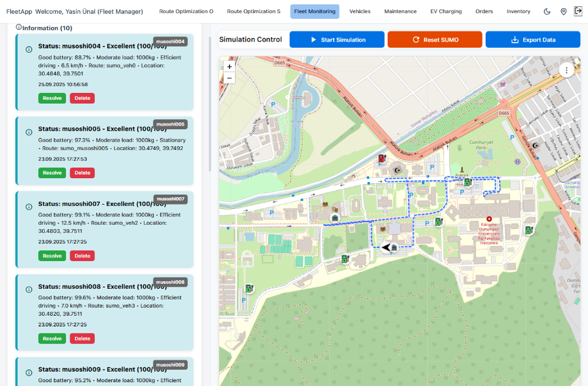Click the location pin icon in the header
This screenshot has width=588, height=386.
[x=563, y=11]
